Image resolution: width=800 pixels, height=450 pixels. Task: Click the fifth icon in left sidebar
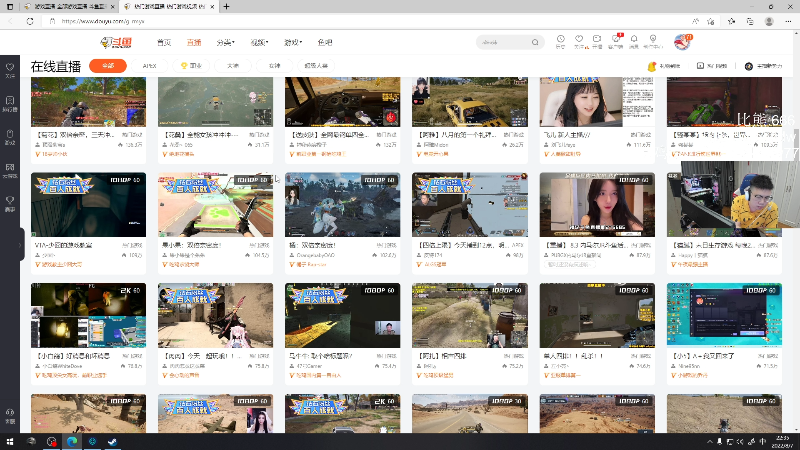(10, 203)
